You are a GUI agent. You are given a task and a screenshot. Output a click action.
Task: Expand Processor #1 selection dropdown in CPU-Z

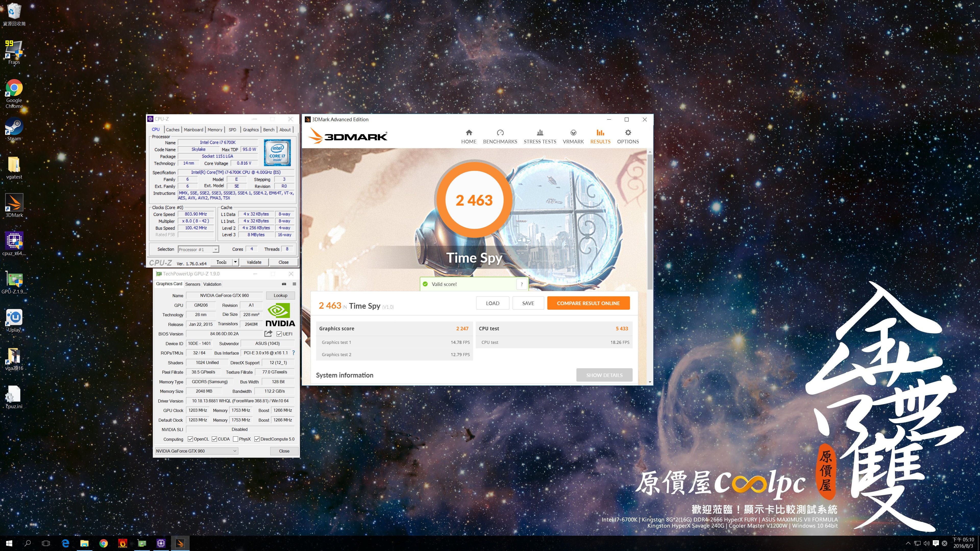[x=215, y=249]
